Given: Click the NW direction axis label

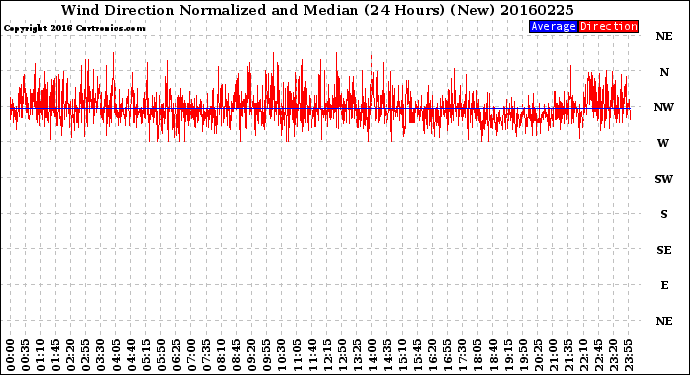Looking at the screenshot, I should (664, 107).
